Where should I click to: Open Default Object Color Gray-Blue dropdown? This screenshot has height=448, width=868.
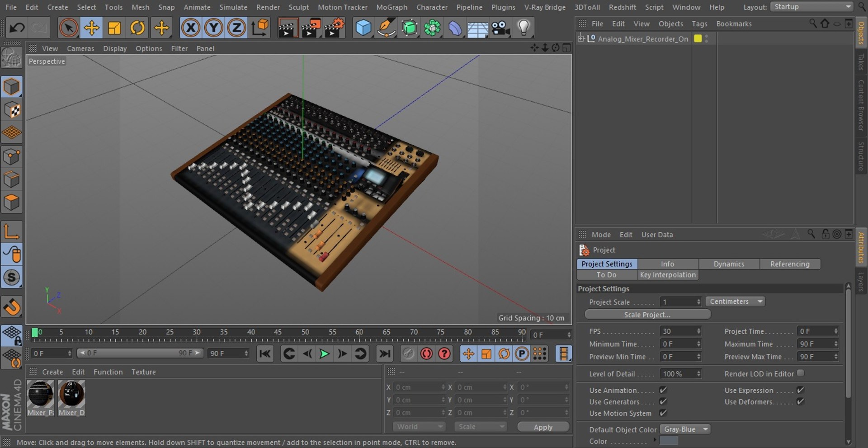685,429
